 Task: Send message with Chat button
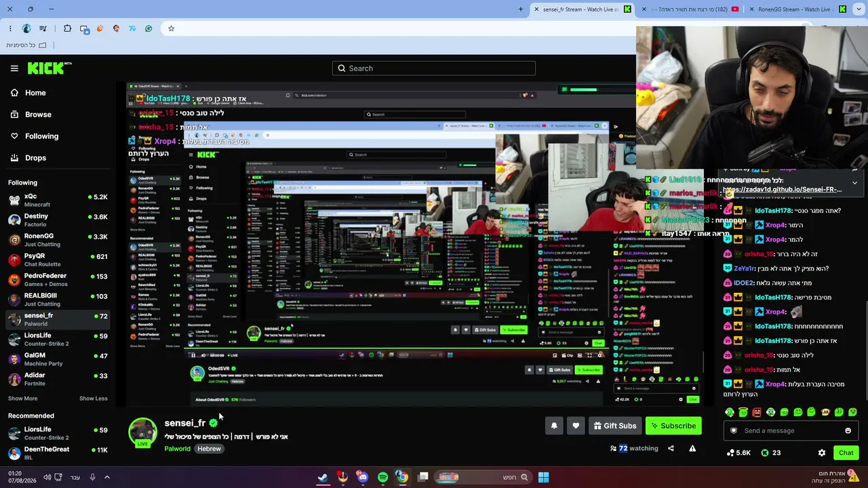tap(846, 453)
